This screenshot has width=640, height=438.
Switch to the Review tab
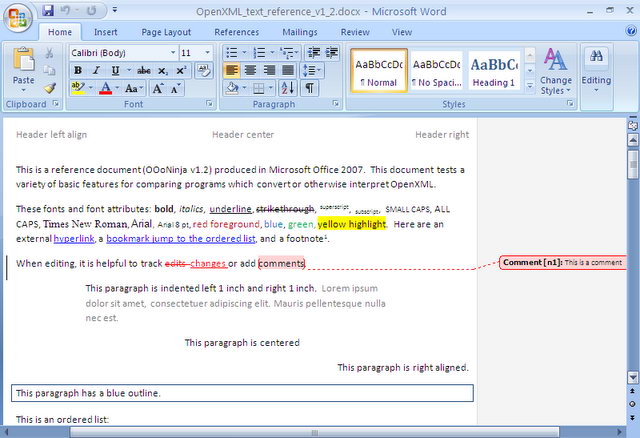click(355, 32)
